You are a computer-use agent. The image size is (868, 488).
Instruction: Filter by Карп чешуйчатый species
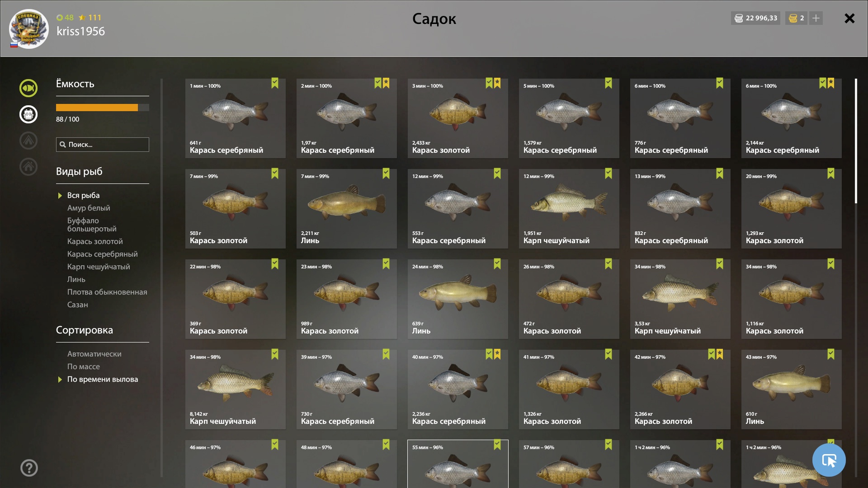[99, 267]
